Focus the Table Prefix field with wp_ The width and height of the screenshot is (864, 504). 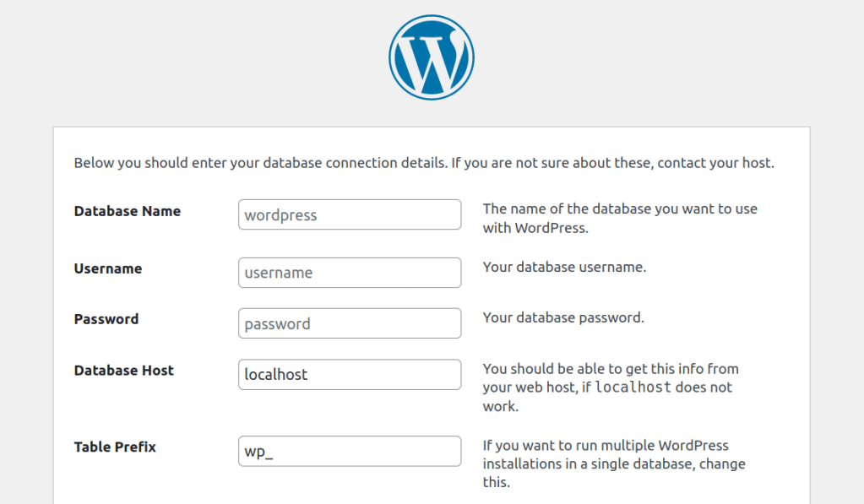click(x=350, y=451)
